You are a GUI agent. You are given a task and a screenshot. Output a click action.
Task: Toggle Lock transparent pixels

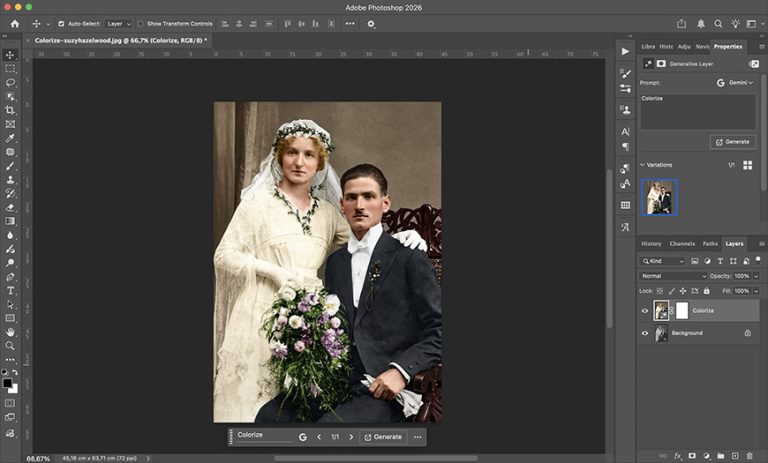tap(660, 291)
